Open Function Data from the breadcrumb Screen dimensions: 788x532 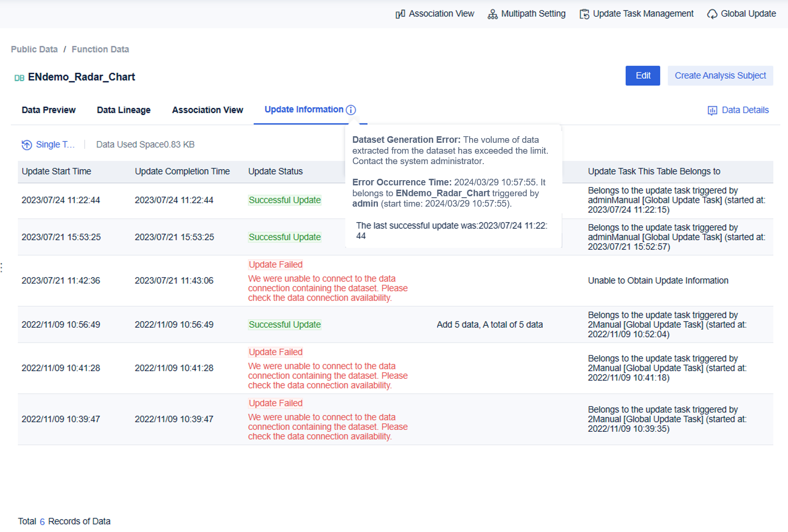(100, 49)
